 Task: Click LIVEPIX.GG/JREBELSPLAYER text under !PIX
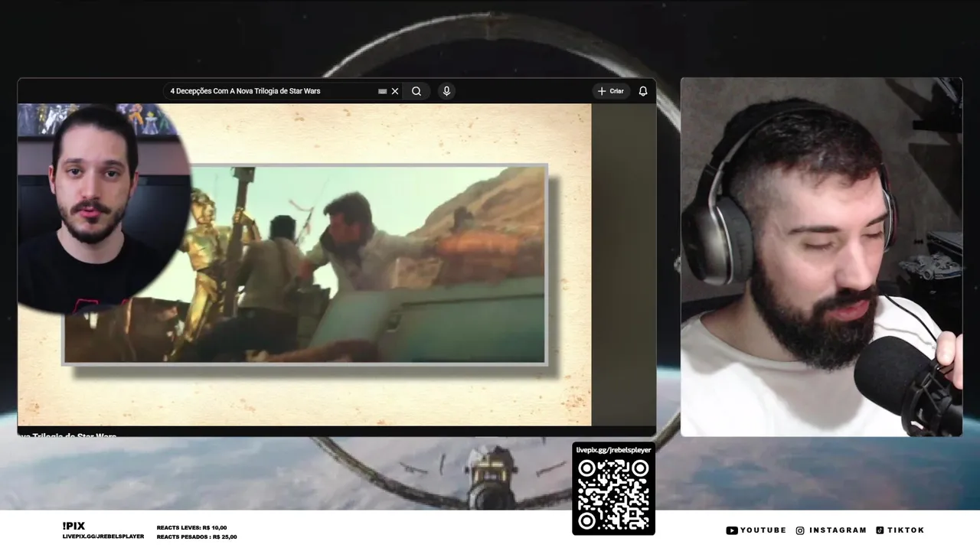click(x=103, y=536)
